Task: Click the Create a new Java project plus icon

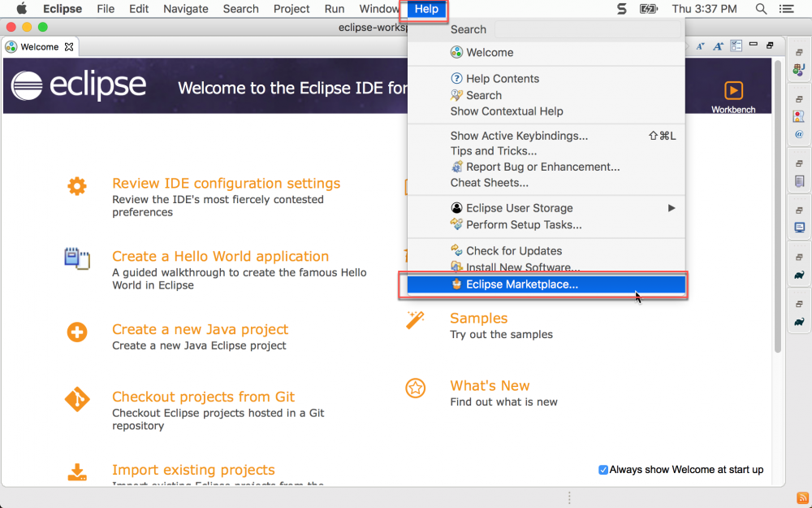Action: (77, 332)
